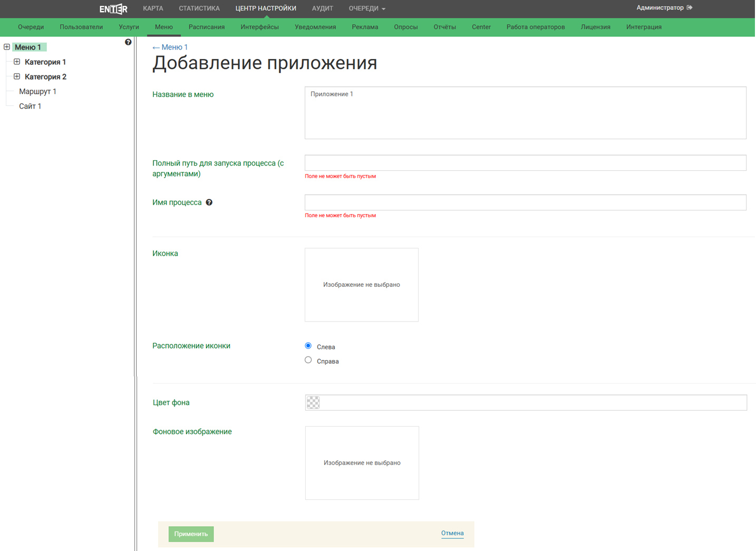Open the Статистика top menu

199,8
